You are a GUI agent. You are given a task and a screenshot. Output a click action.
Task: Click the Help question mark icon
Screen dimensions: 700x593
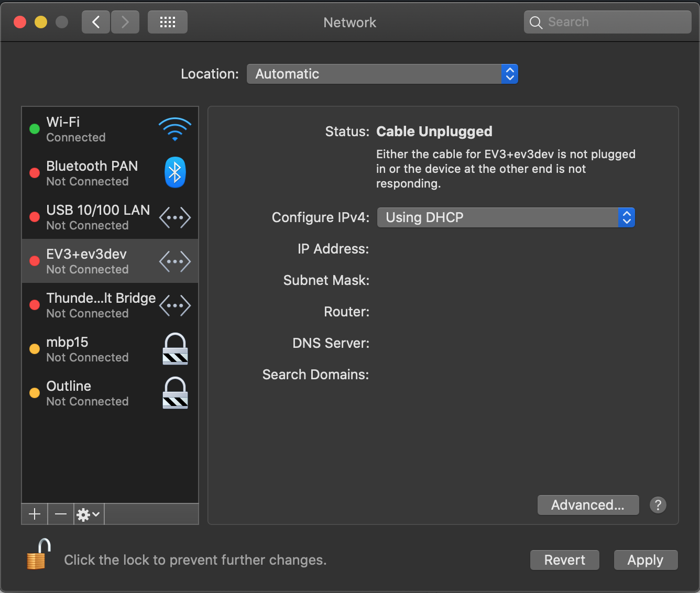click(x=658, y=505)
